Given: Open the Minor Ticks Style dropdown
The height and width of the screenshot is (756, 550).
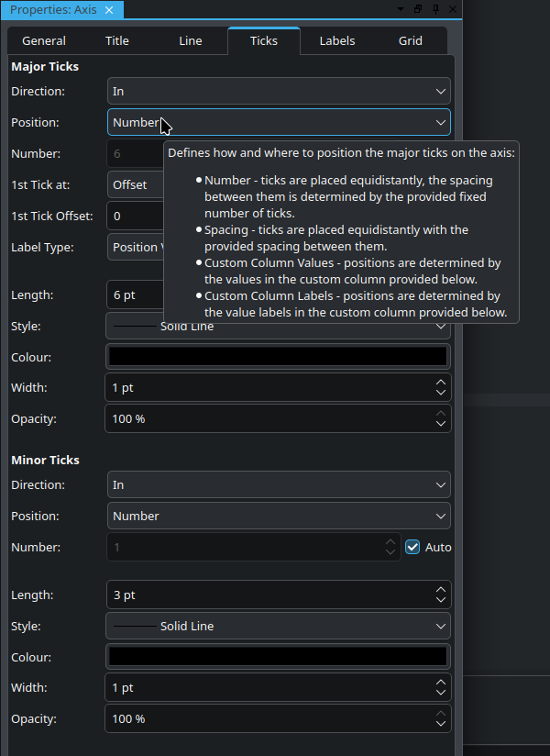Looking at the screenshot, I should tap(279, 626).
